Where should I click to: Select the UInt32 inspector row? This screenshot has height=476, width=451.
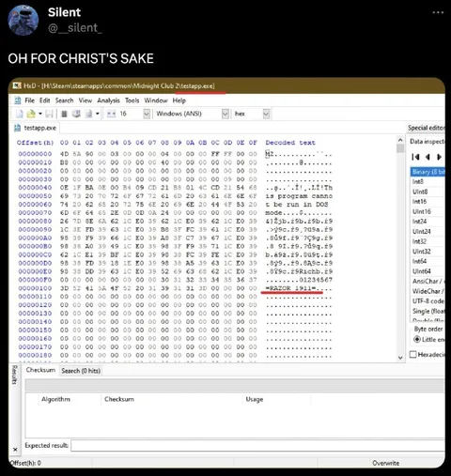428,252
